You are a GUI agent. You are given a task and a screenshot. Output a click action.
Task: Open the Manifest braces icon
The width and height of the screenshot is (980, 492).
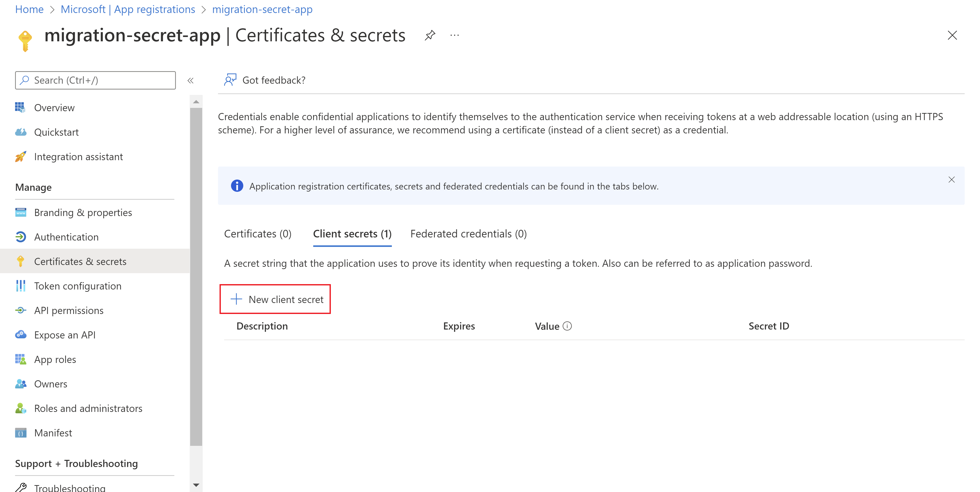point(20,433)
